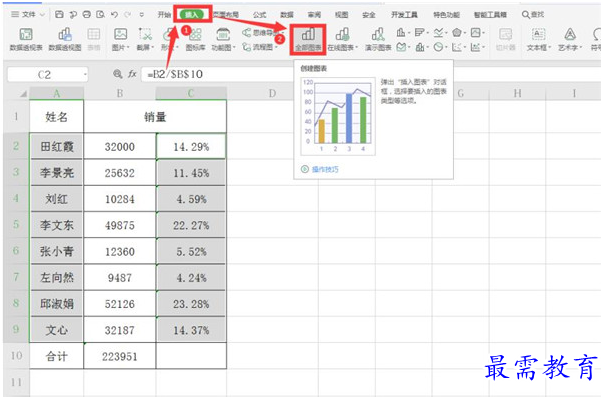This screenshot has width=606, height=399.
Task: Open the 图标库 icon library
Action: click(x=195, y=39)
